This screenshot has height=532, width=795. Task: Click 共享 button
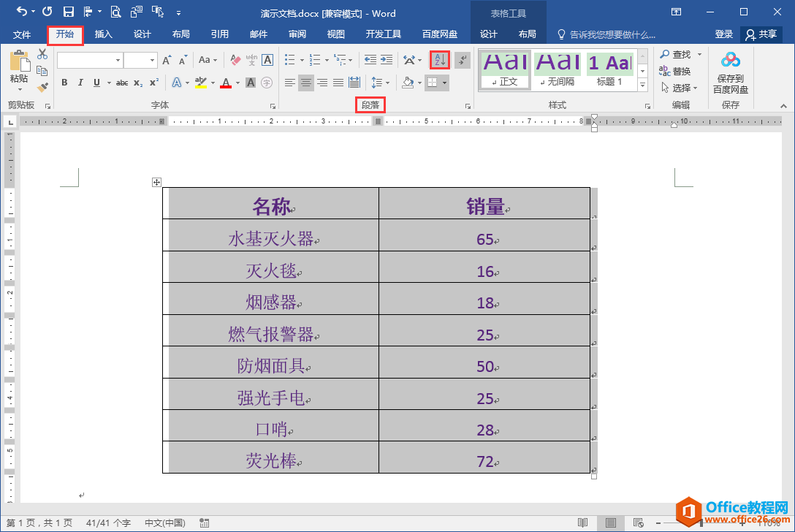click(x=761, y=34)
